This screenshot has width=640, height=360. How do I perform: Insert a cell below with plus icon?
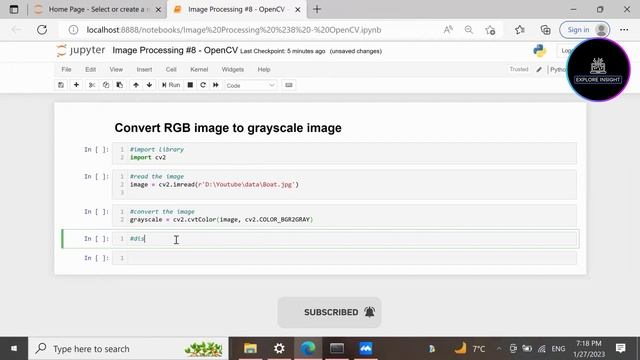76,85
